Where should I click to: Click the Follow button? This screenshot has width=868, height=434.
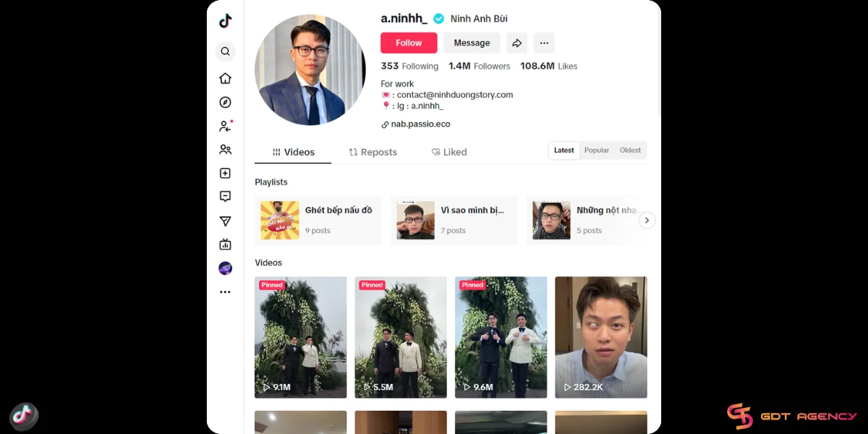coord(408,43)
